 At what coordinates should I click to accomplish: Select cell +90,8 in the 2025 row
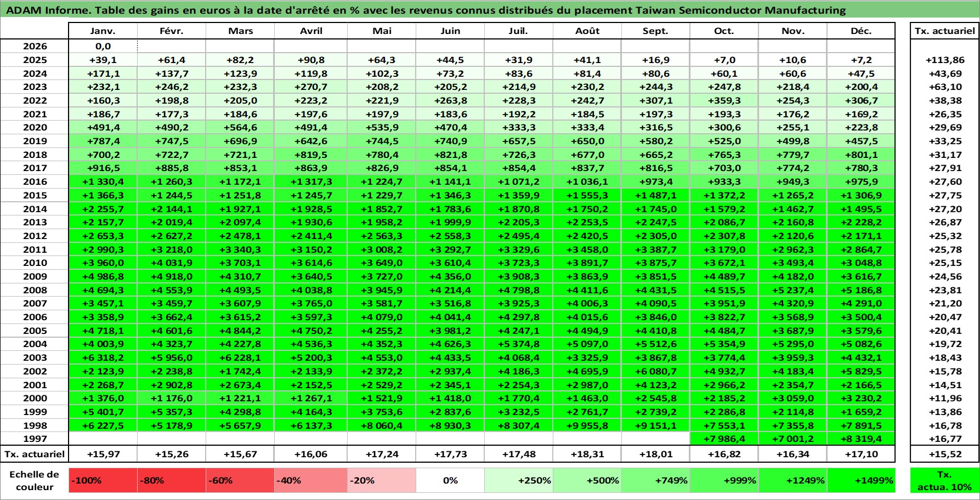pyautogui.click(x=311, y=60)
